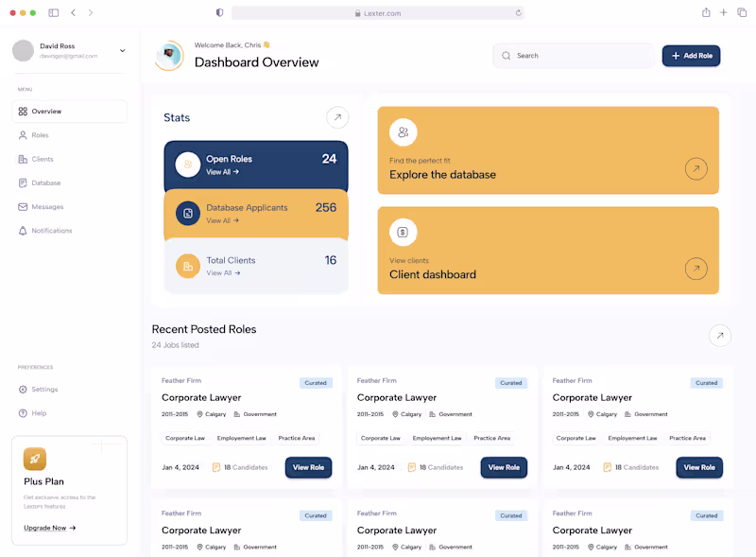Click the Lexter.com address bar

click(x=378, y=13)
